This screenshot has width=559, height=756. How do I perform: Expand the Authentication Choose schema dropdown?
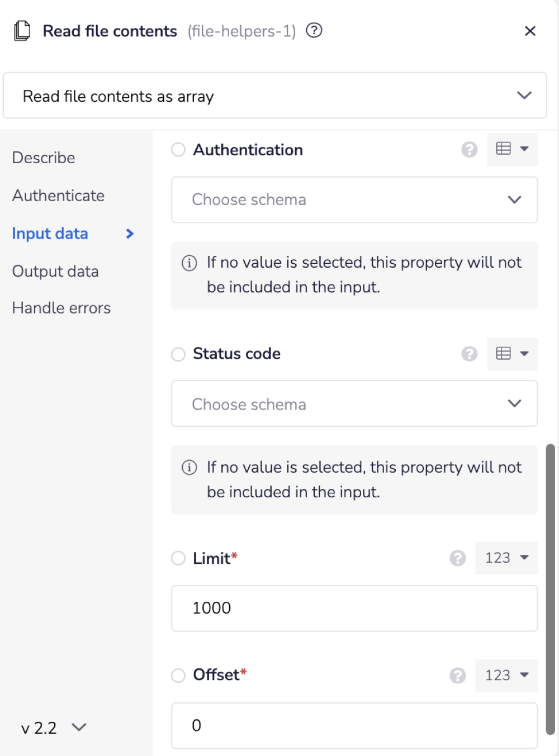pyautogui.click(x=354, y=200)
